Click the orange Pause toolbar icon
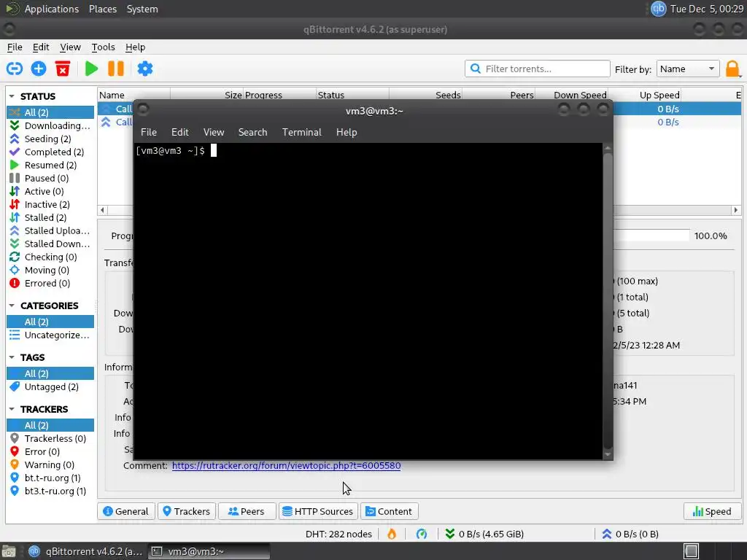 (x=116, y=69)
